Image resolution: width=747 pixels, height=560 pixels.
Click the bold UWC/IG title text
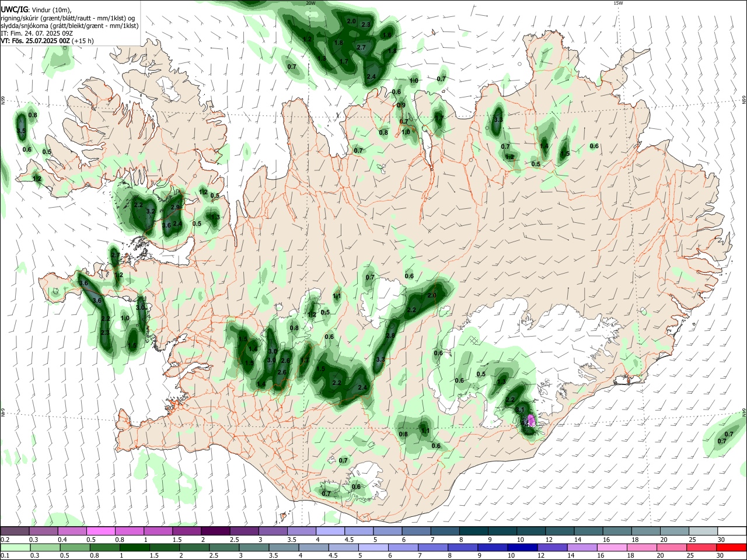[x=14, y=9]
